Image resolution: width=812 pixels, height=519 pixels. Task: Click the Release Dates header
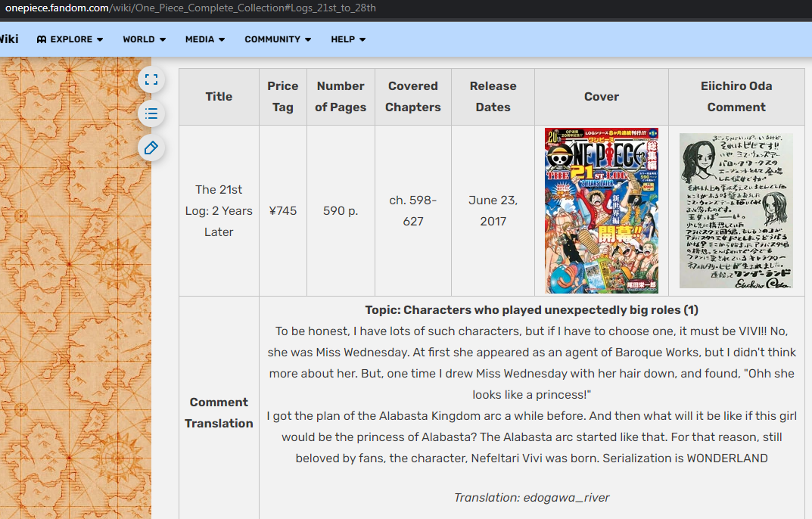click(x=493, y=97)
